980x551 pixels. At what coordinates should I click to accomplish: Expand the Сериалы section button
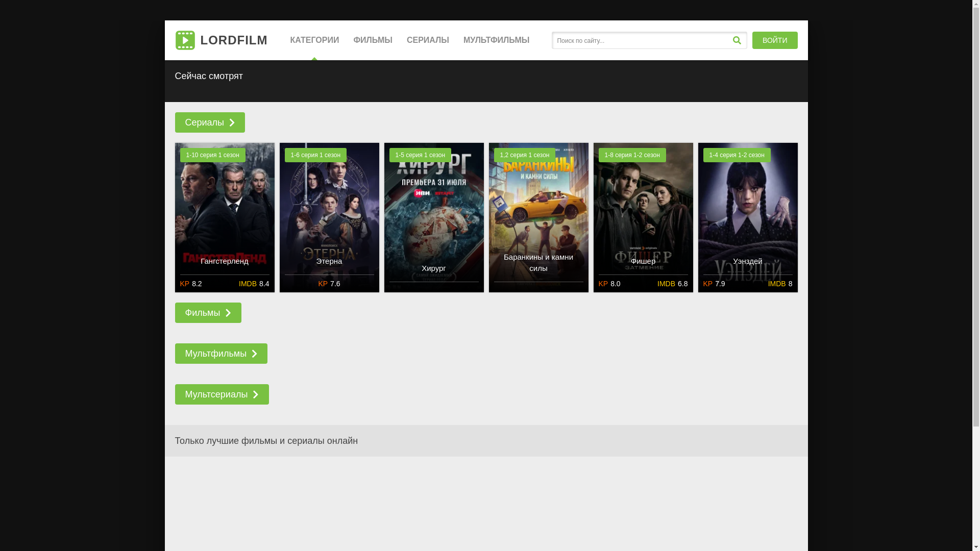[210, 122]
